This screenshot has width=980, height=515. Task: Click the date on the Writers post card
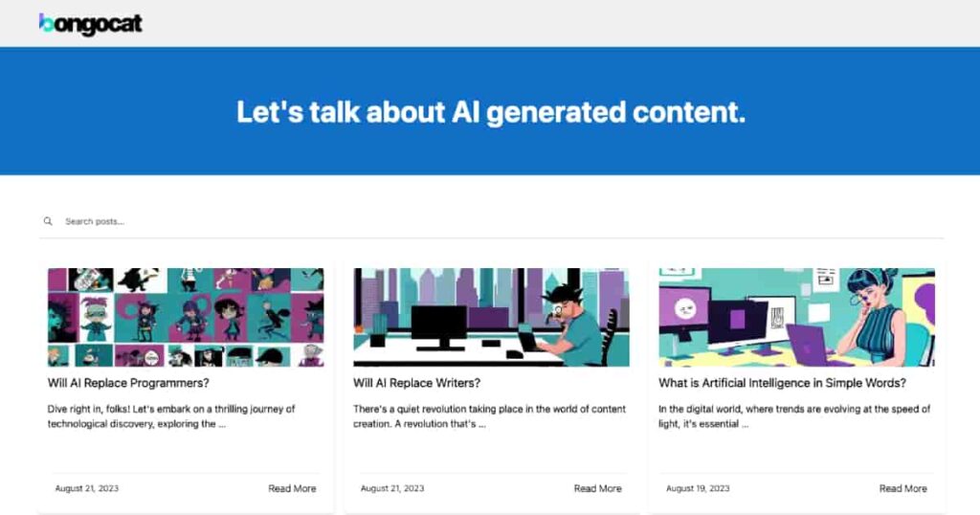392,488
